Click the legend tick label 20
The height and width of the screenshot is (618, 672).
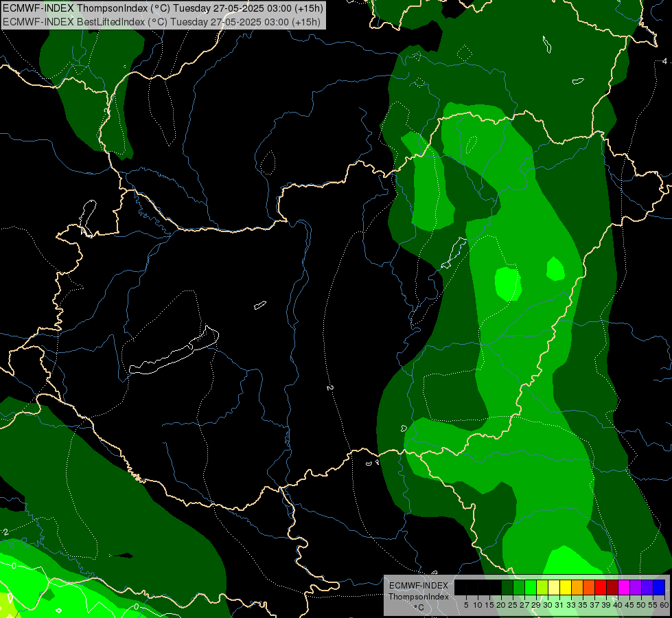point(502,605)
